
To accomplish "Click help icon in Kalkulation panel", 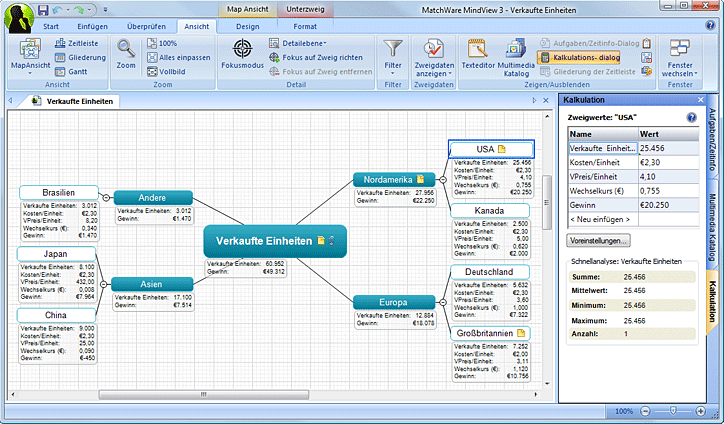I will [x=691, y=117].
